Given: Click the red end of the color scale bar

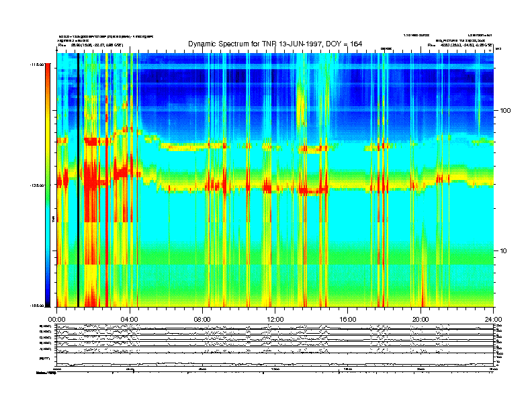Looking at the screenshot, I should tap(48, 68).
